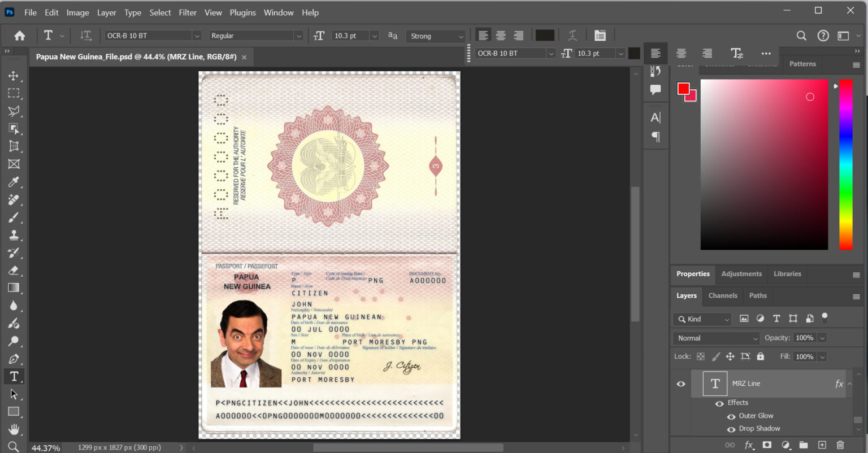The width and height of the screenshot is (868, 453).
Task: Select the Spot Healing Brush tool
Action: tap(14, 199)
